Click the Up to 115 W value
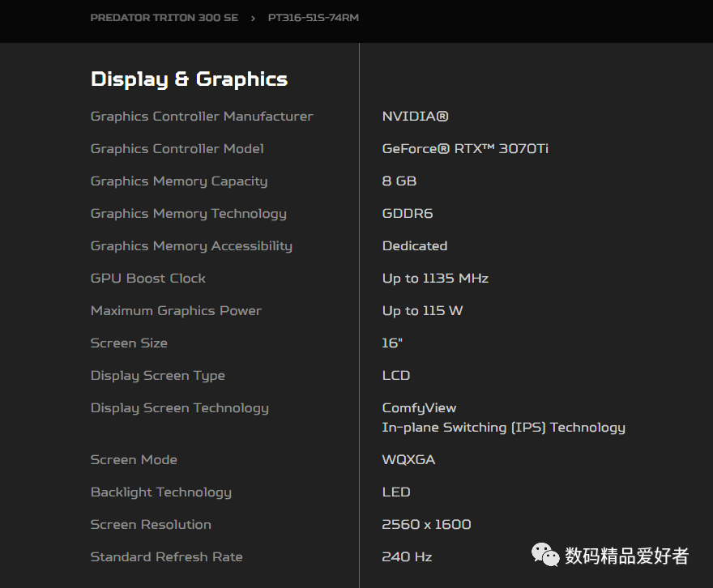Viewport: 713px width, 588px height. (422, 311)
